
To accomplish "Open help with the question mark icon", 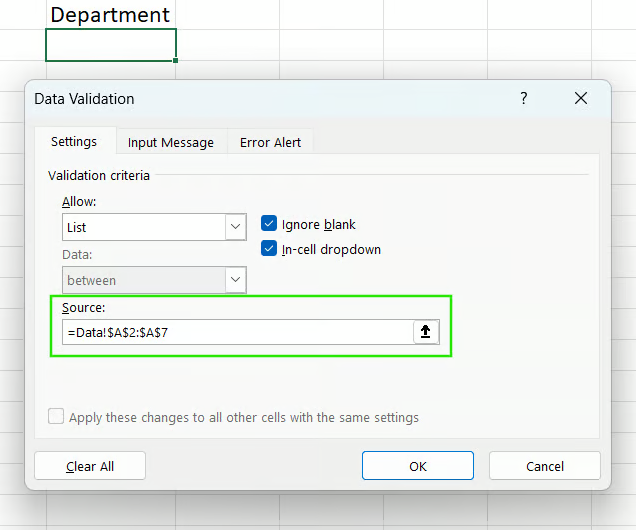I will (x=523, y=98).
